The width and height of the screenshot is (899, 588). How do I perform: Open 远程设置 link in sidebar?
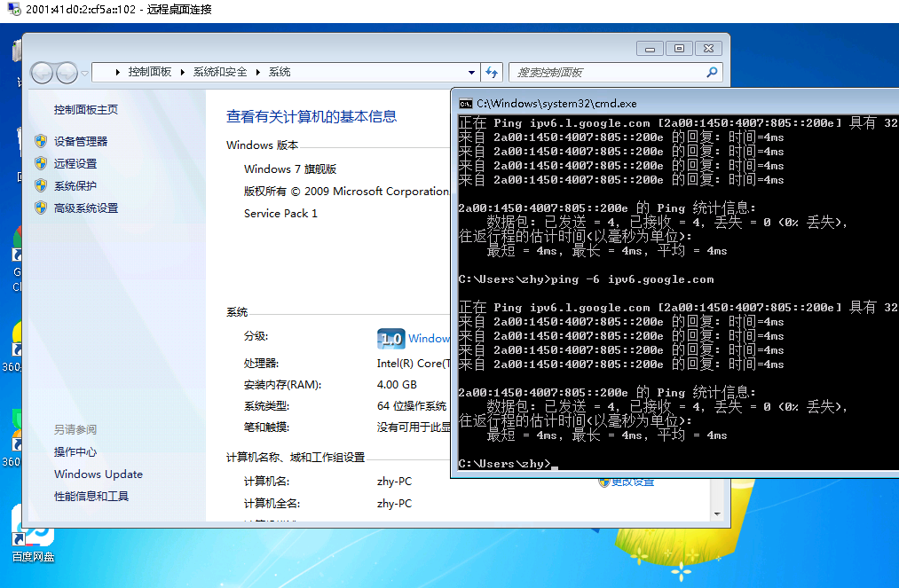(x=75, y=164)
